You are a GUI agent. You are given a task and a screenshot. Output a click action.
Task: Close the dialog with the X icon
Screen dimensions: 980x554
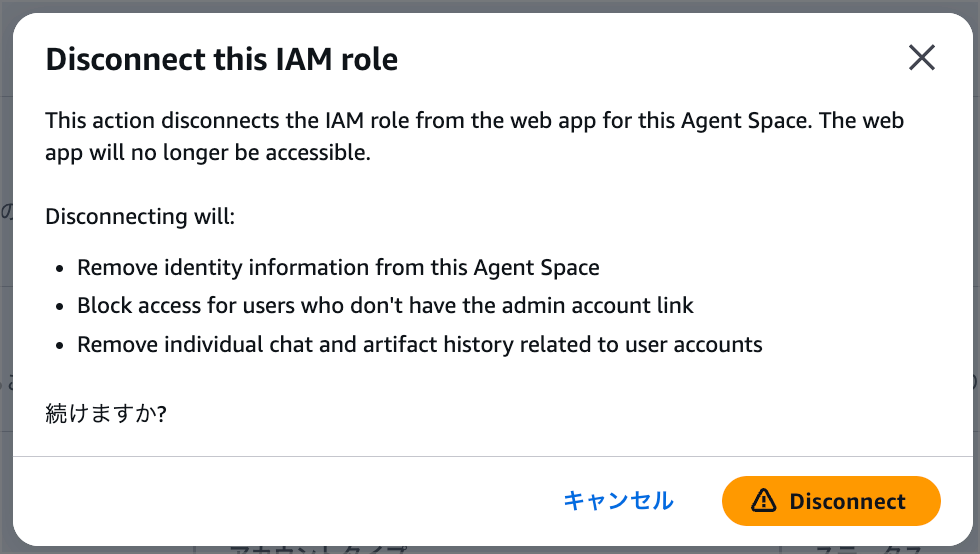tap(921, 58)
